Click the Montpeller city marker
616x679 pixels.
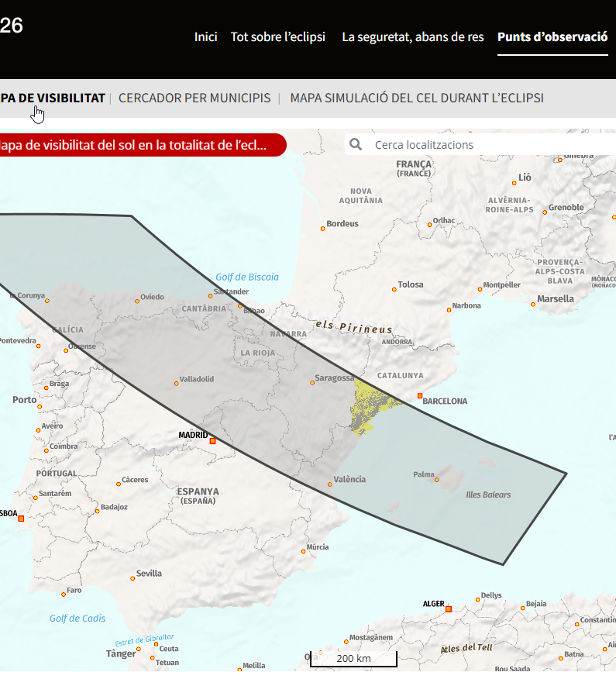click(x=480, y=289)
